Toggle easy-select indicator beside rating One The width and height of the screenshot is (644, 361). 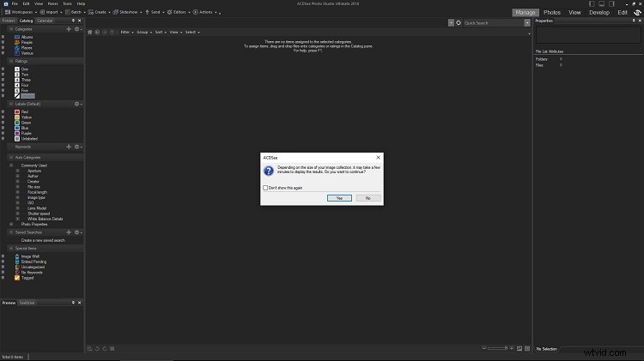3,69
